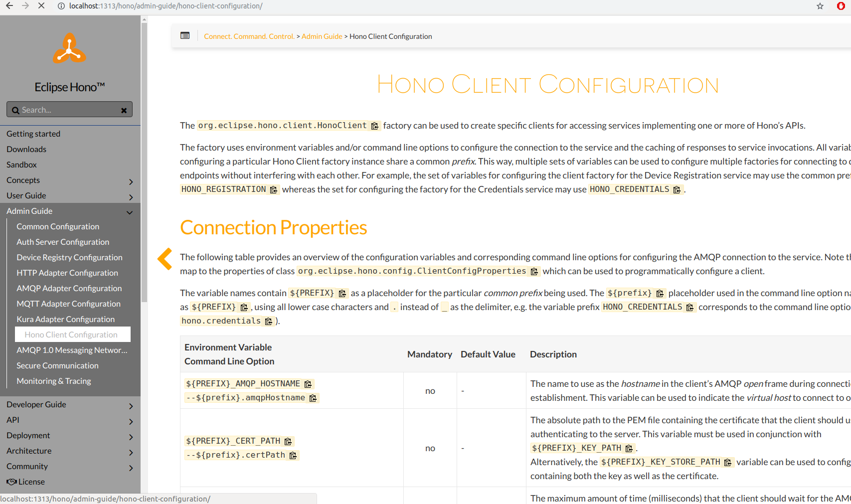Collapse the sidebar with the orange arrow
The image size is (851, 504).
[165, 259]
